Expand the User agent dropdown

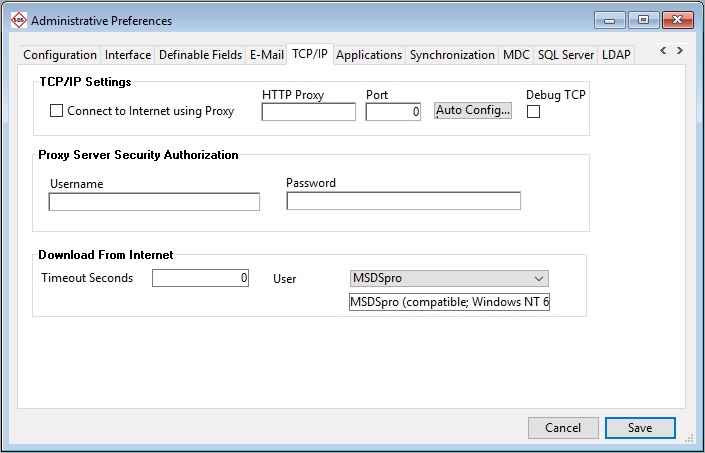coord(539,278)
